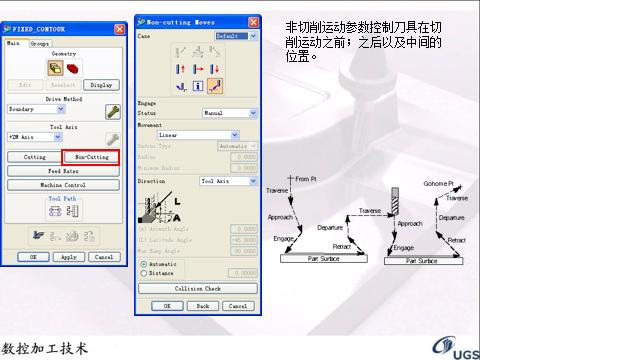The height and width of the screenshot is (360, 640).
Task: Click greyed Reselect geometry button
Action: [63, 85]
